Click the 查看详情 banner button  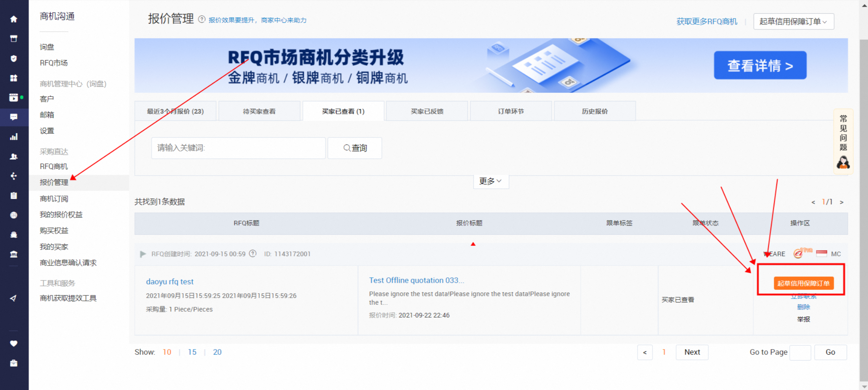click(x=760, y=65)
